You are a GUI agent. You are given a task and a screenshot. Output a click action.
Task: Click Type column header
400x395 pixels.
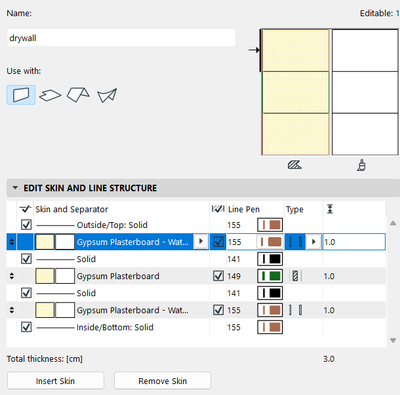coord(295,209)
